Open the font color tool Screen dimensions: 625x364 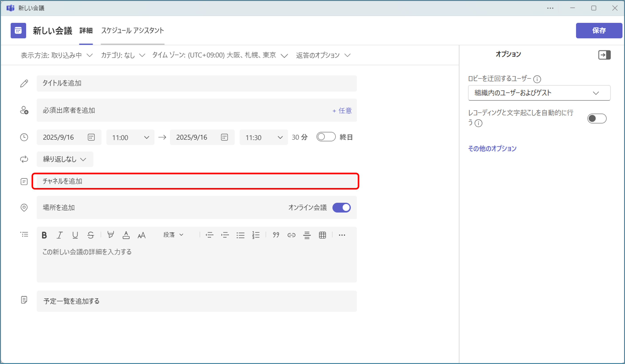126,235
